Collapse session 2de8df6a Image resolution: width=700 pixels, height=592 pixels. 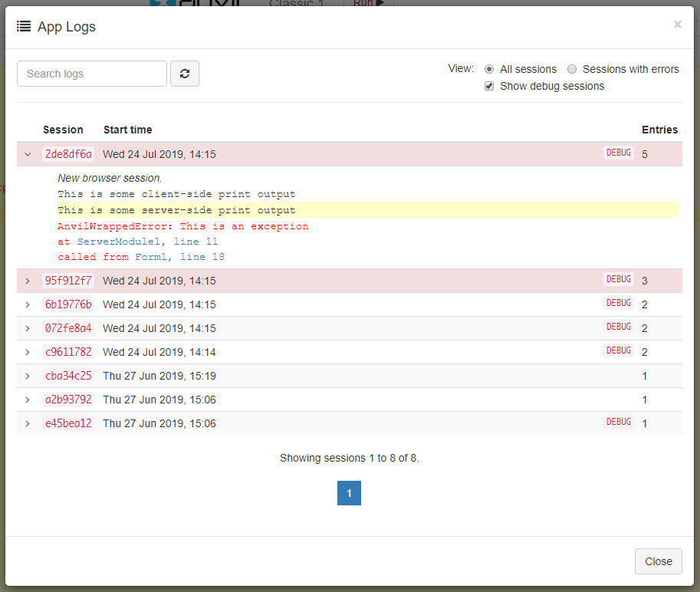[x=28, y=153]
